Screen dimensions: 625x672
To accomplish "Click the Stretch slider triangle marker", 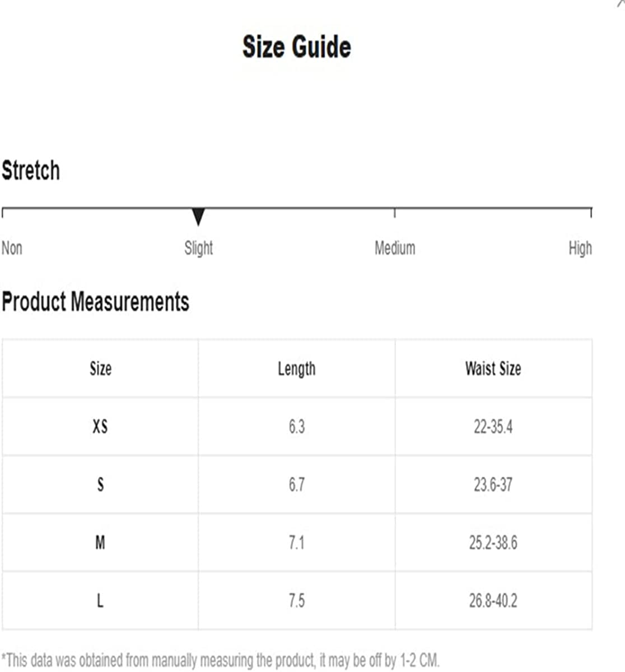I will click(198, 217).
